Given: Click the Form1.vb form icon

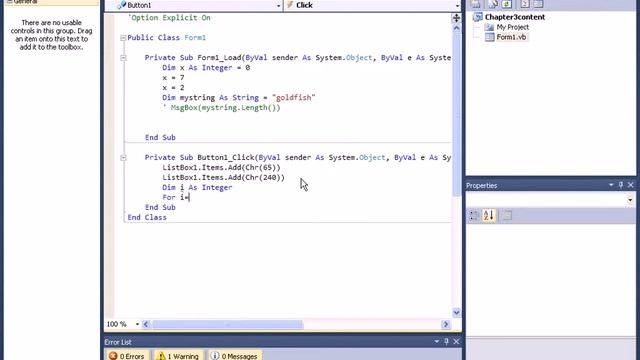Looking at the screenshot, I should [489, 37].
